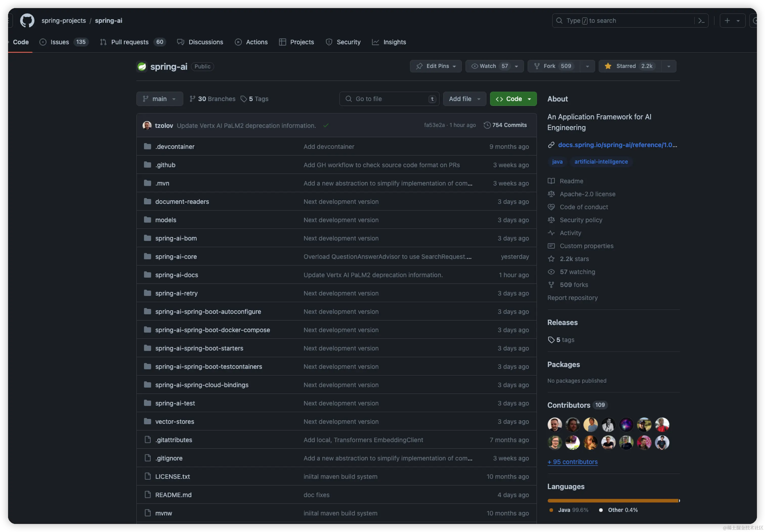Open the Watch notifications dropdown
765x532 pixels.
coord(495,66)
